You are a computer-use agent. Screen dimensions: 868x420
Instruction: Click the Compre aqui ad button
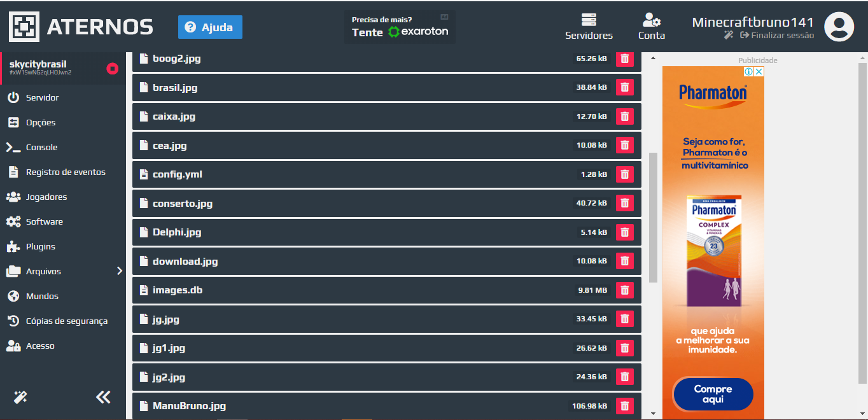coord(713,395)
